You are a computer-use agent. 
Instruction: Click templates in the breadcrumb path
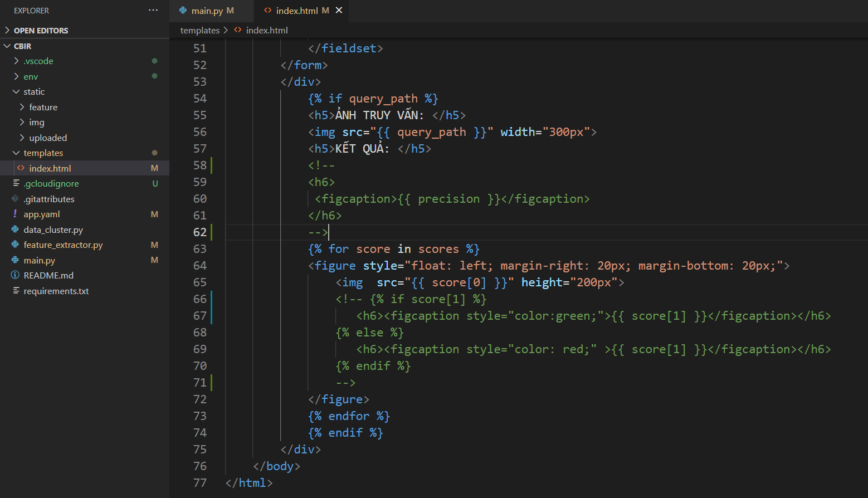point(199,31)
